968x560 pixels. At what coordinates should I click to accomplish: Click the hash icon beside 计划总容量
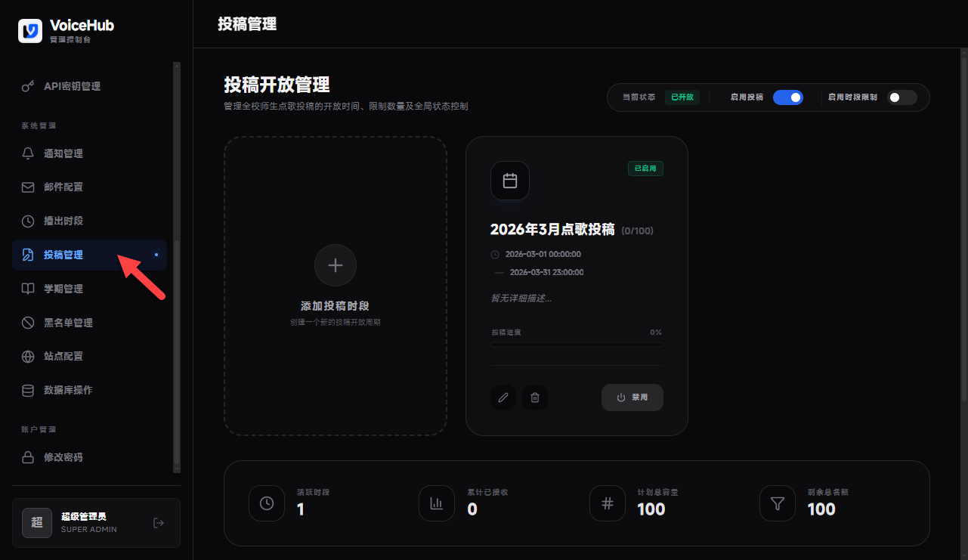click(608, 503)
